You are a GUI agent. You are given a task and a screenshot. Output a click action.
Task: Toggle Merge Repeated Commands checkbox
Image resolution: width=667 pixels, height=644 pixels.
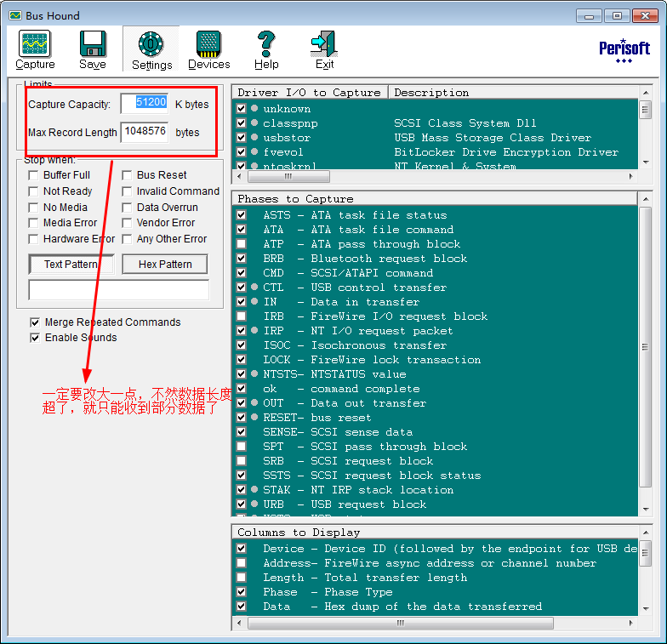click(35, 322)
